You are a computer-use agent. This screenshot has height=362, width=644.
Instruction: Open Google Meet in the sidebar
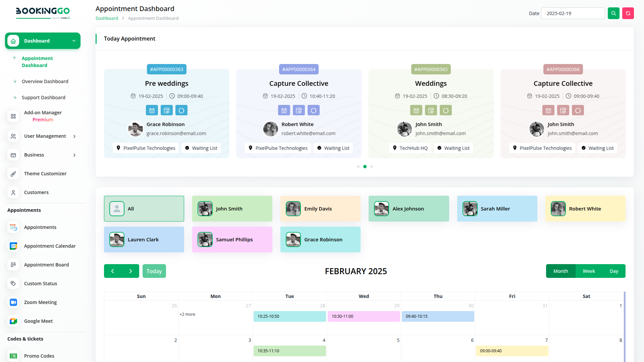point(38,321)
